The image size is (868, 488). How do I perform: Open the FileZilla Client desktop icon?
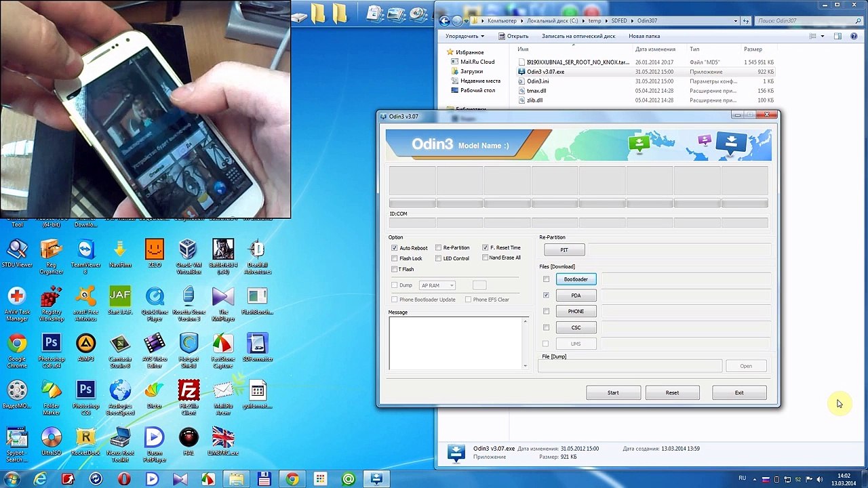click(x=189, y=397)
